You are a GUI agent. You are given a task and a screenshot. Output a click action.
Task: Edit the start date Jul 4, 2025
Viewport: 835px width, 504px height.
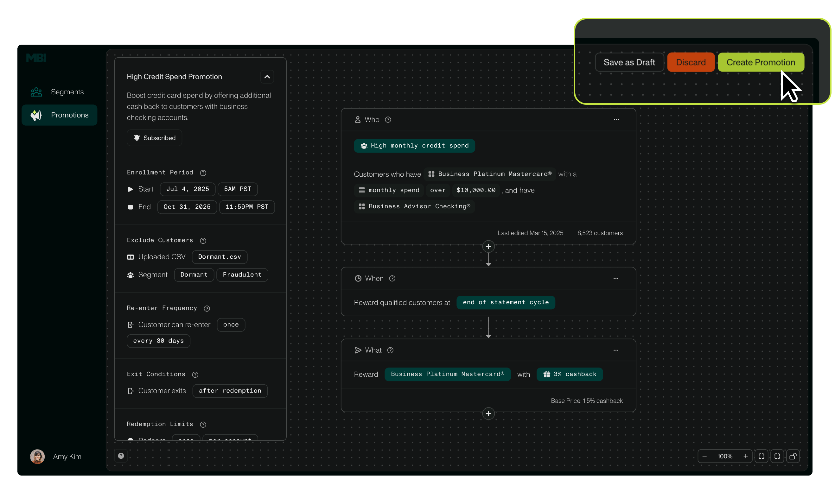[x=188, y=189]
